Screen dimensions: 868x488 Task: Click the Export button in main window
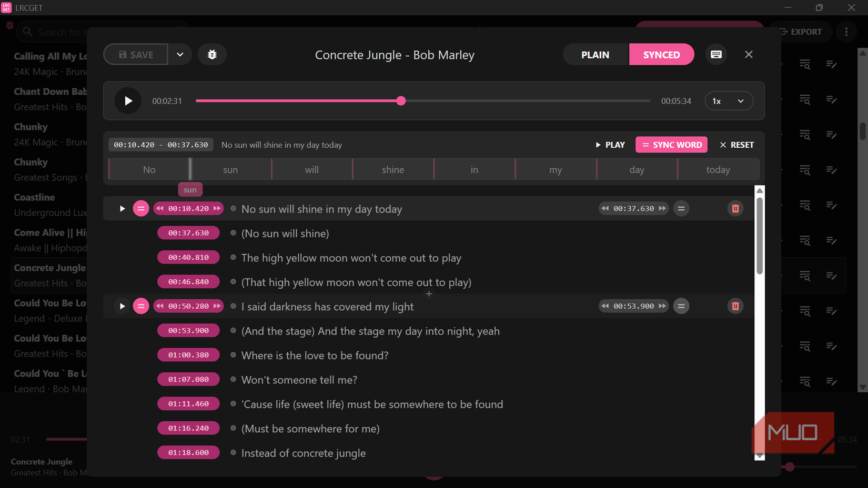tap(801, 32)
